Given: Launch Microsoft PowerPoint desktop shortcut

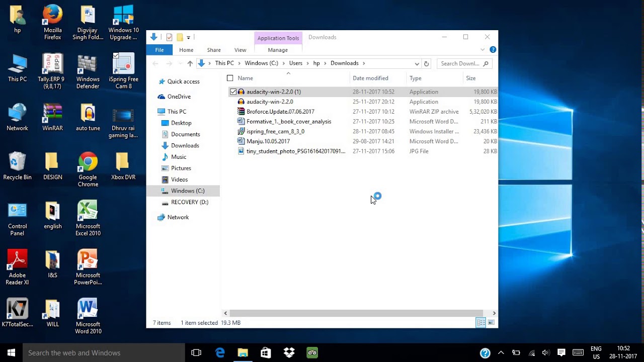Looking at the screenshot, I should [x=88, y=267].
